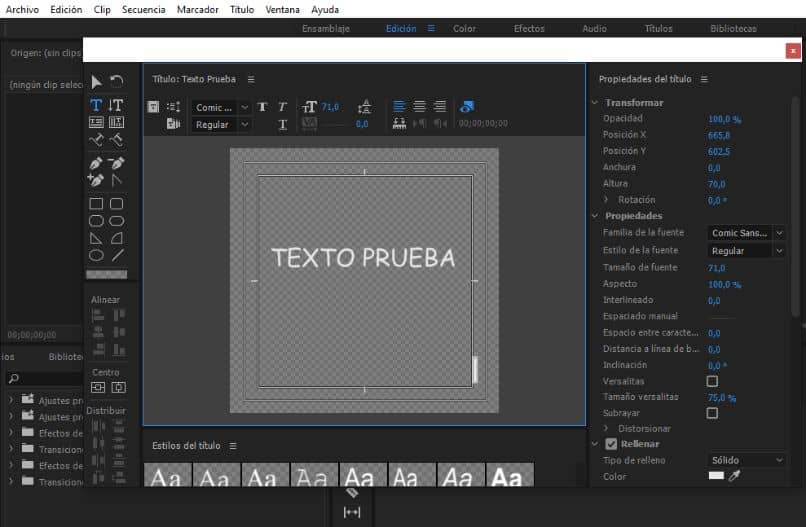The width and height of the screenshot is (806, 527).
Task: Choose the Ellipse shape tool
Action: tap(96, 255)
